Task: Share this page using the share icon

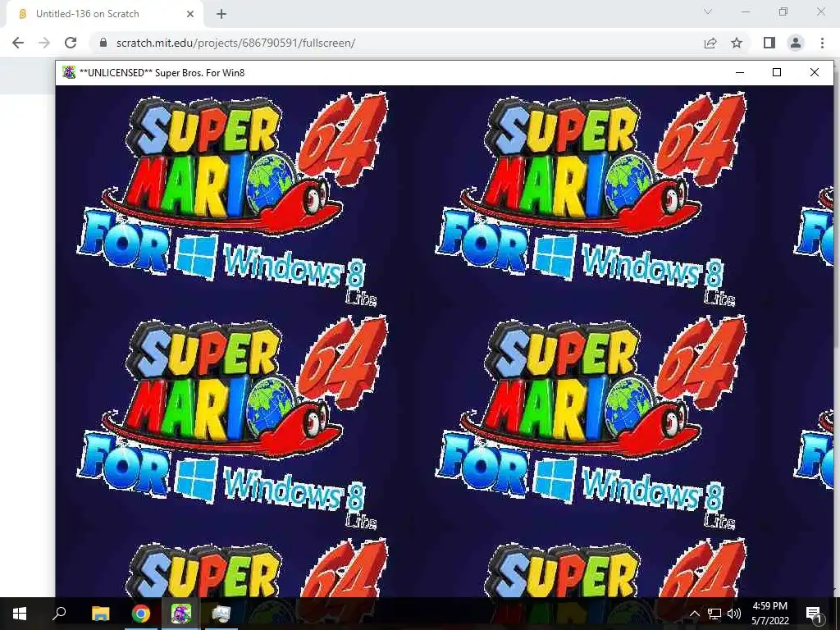Action: tap(710, 43)
